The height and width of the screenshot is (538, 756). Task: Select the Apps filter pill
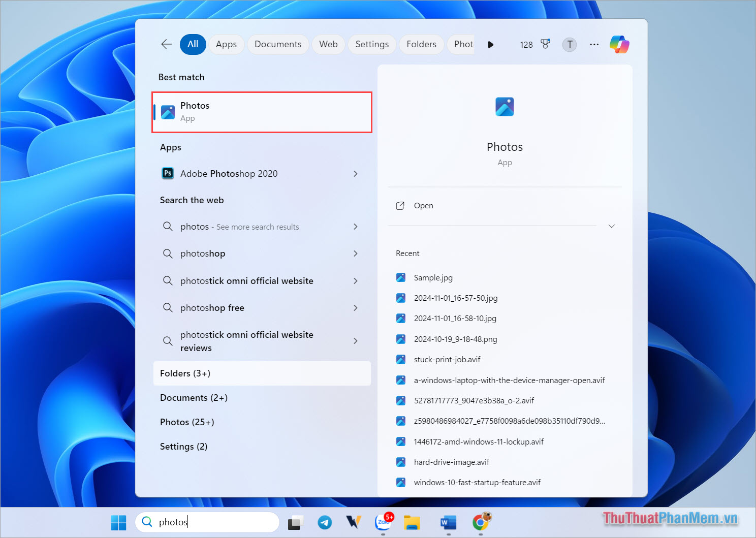226,44
